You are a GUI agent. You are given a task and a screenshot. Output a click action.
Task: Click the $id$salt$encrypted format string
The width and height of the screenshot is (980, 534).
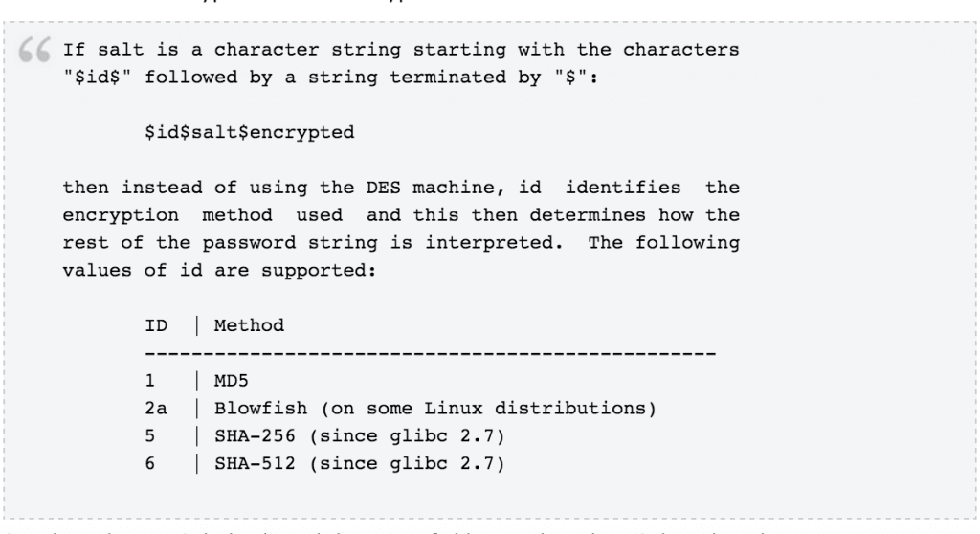point(250,133)
